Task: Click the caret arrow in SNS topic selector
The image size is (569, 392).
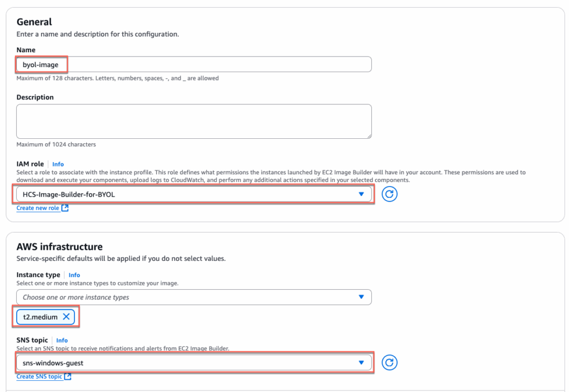Action: [361, 363]
